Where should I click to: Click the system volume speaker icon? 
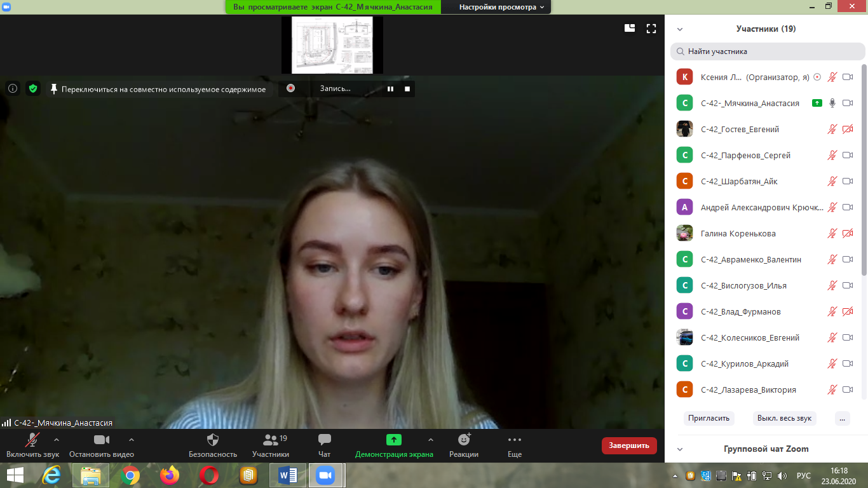click(x=782, y=475)
